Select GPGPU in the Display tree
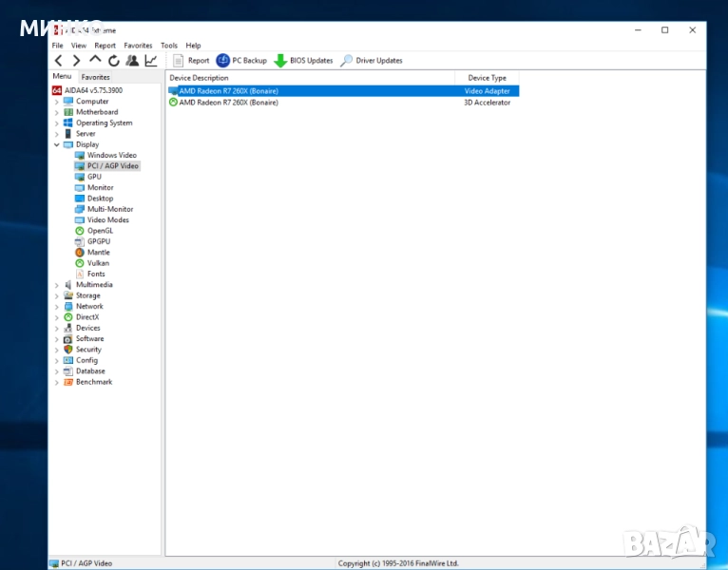The image size is (728, 570). [x=98, y=241]
